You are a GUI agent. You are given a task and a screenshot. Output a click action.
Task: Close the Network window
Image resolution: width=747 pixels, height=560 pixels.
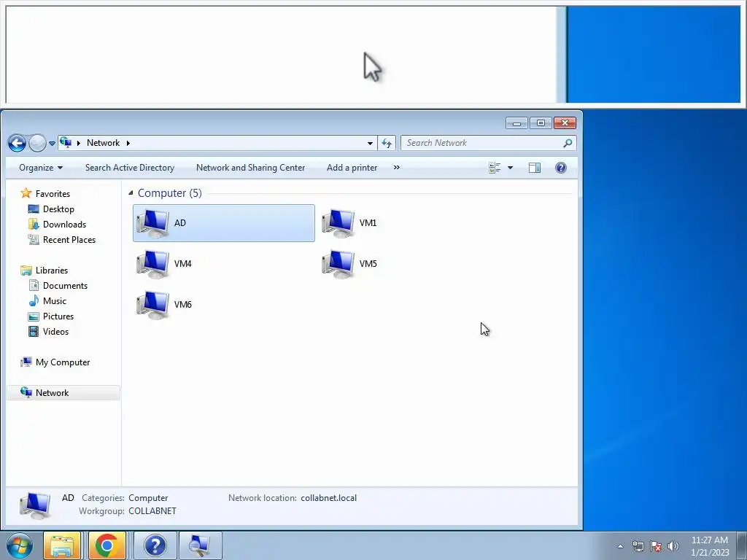tap(565, 123)
